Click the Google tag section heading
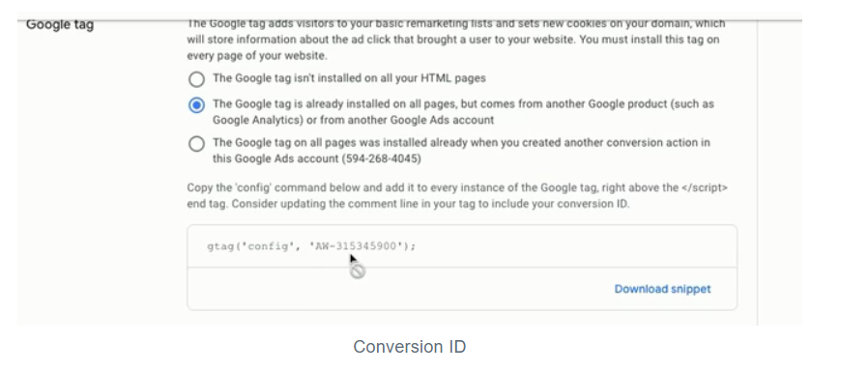 pyautogui.click(x=60, y=25)
